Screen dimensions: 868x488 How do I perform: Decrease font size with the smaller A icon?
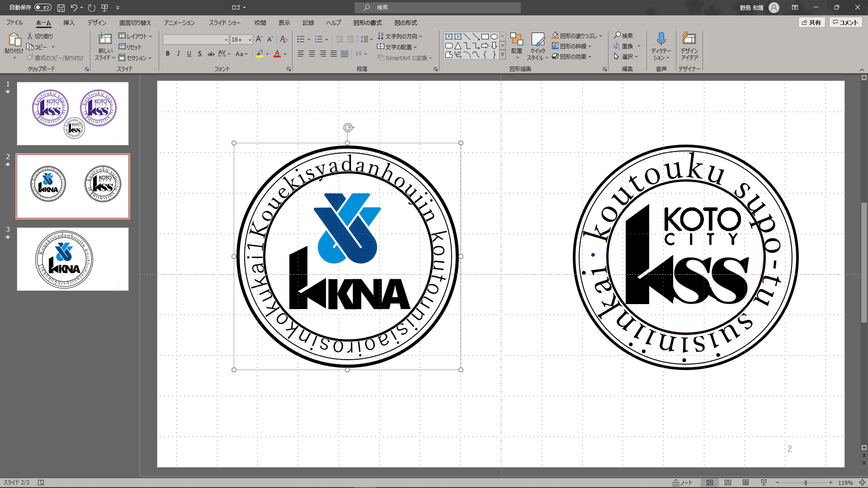(270, 40)
